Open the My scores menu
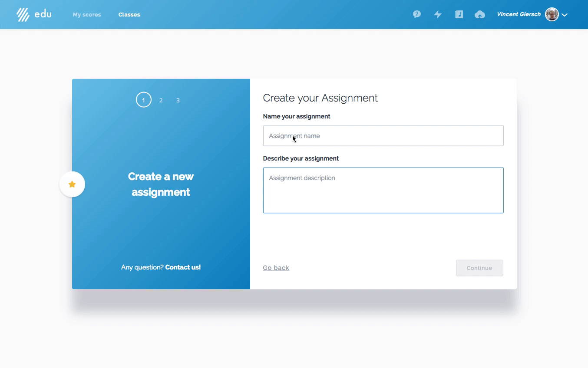Image resolution: width=588 pixels, height=368 pixels. 87,15
